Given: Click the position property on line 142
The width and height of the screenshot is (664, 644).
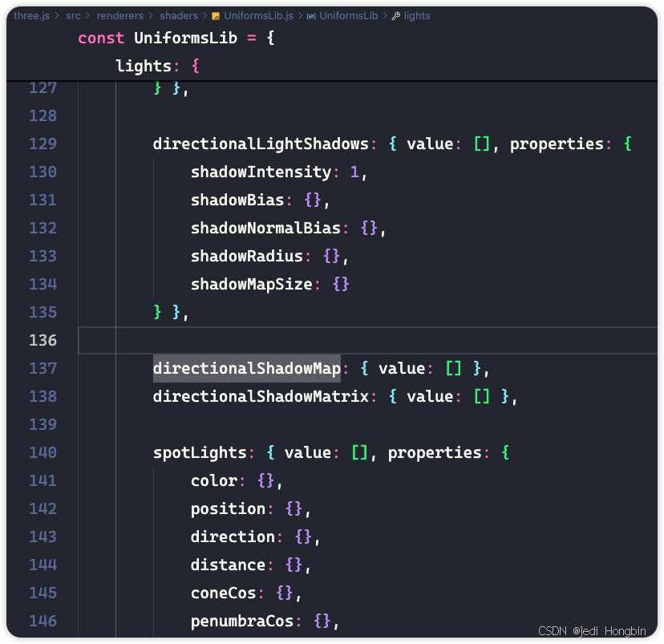Looking at the screenshot, I should point(228,508).
